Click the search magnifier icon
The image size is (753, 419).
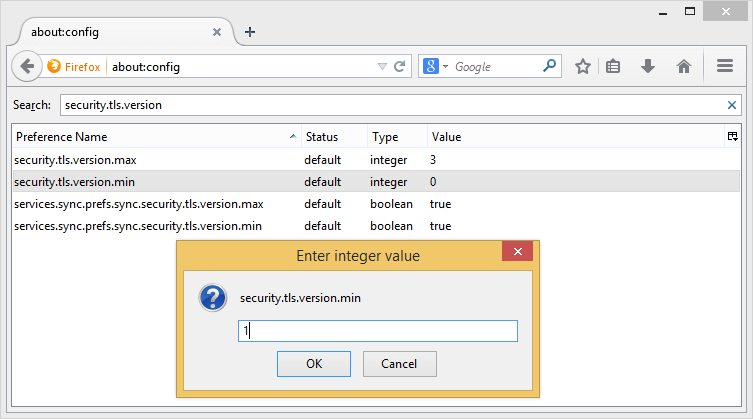[549, 67]
